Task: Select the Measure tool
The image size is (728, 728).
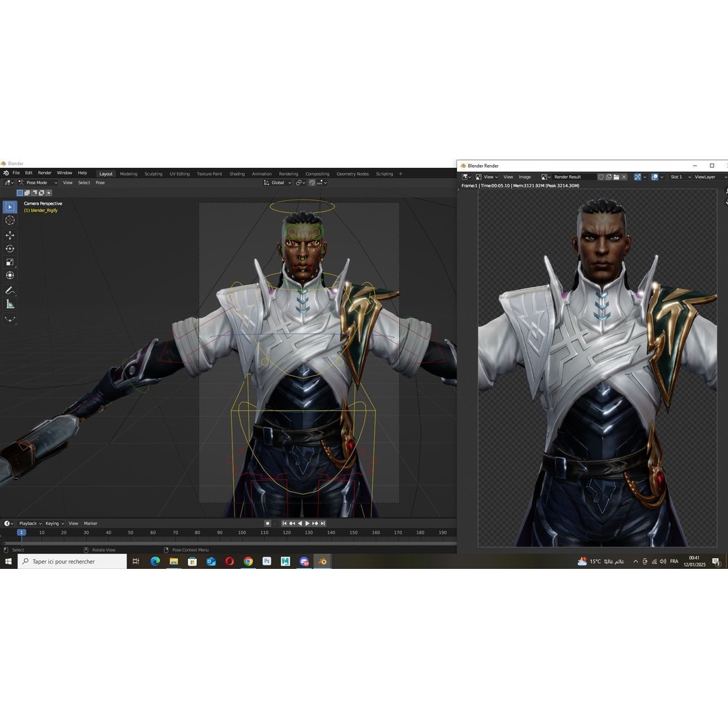Action: 9,304
